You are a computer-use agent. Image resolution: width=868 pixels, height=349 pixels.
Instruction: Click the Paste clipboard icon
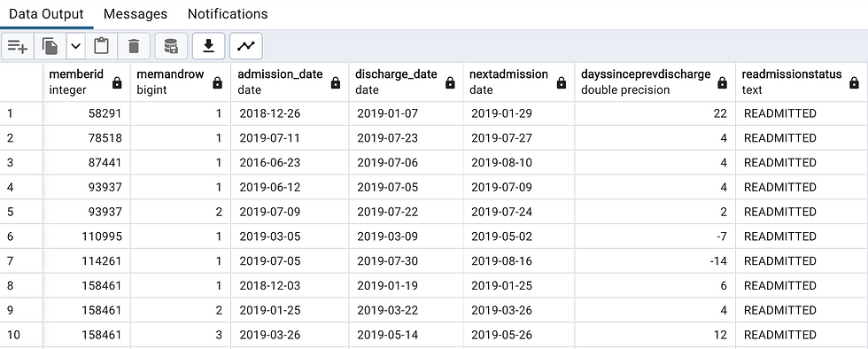pyautogui.click(x=101, y=46)
